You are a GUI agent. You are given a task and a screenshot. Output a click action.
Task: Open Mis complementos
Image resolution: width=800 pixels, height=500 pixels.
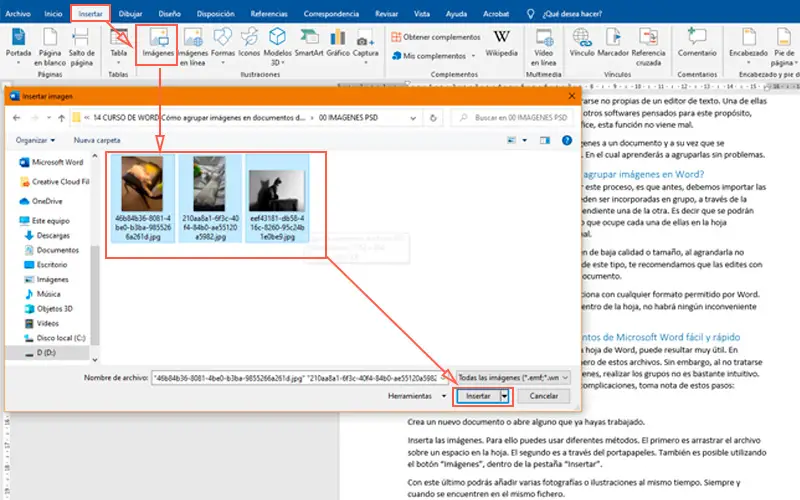point(434,56)
